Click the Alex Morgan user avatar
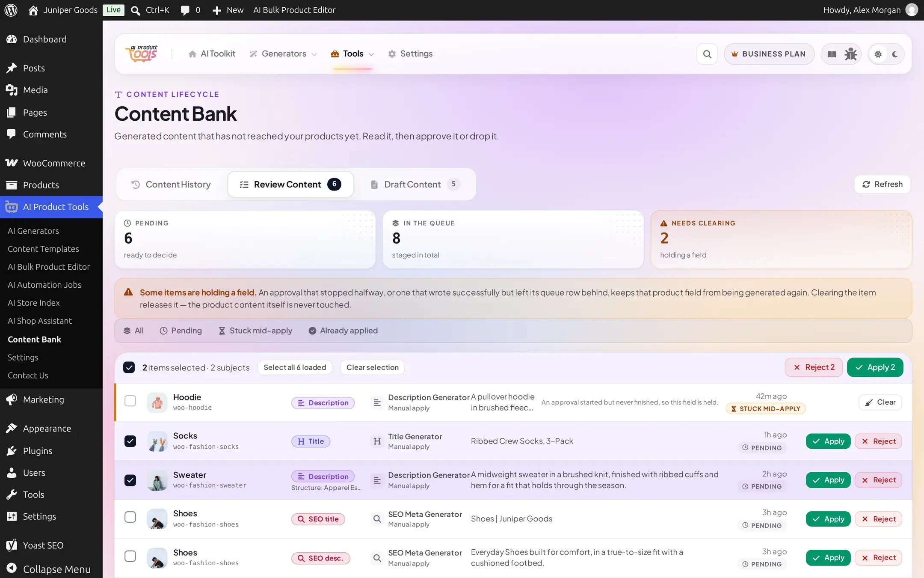The height and width of the screenshot is (578, 924). tap(912, 10)
